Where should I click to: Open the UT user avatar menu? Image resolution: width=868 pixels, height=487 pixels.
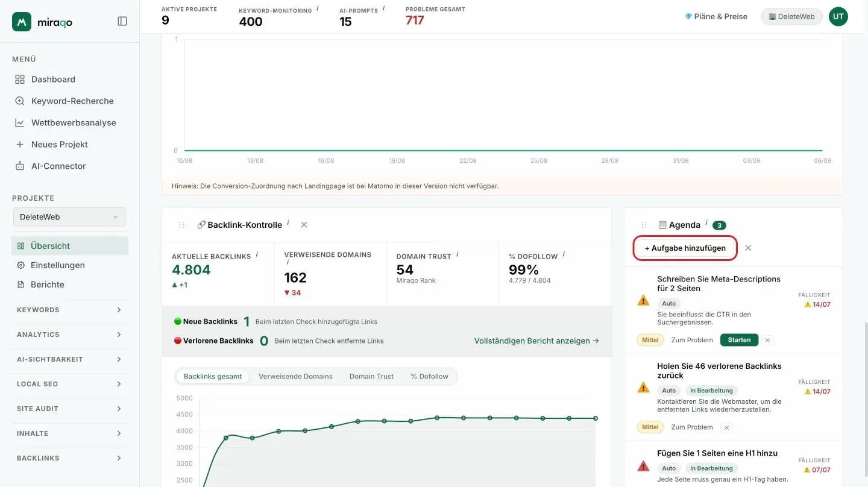pyautogui.click(x=838, y=17)
